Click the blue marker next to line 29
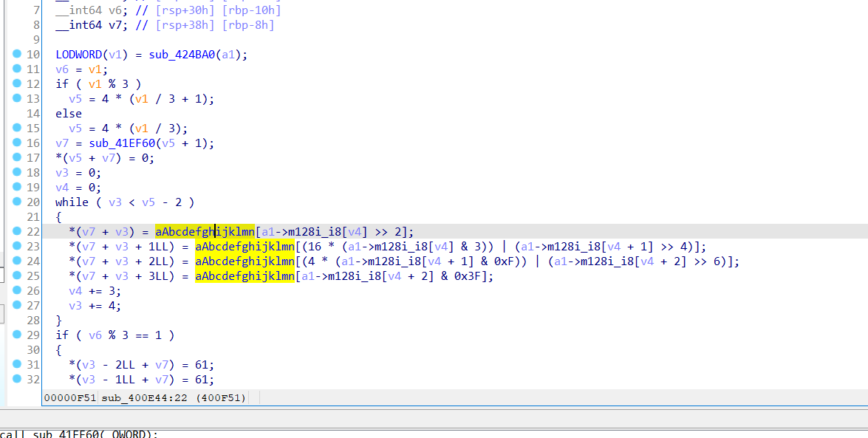The image size is (868, 438). (16, 335)
